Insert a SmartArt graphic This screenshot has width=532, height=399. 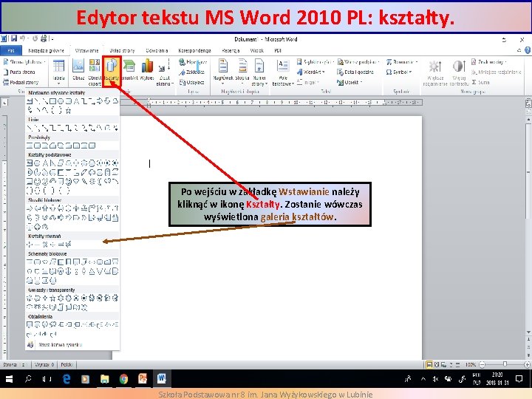tap(129, 70)
